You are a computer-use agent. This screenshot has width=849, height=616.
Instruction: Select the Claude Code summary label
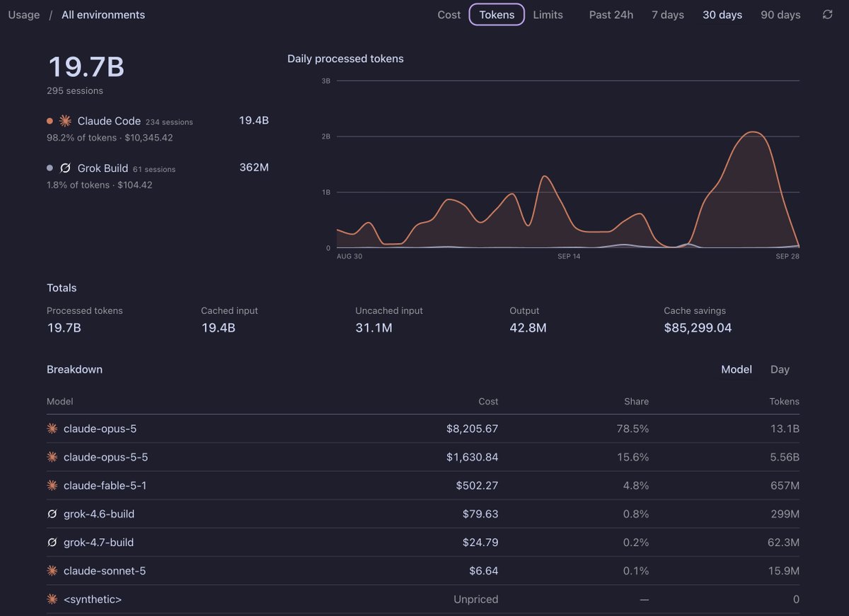tap(109, 121)
